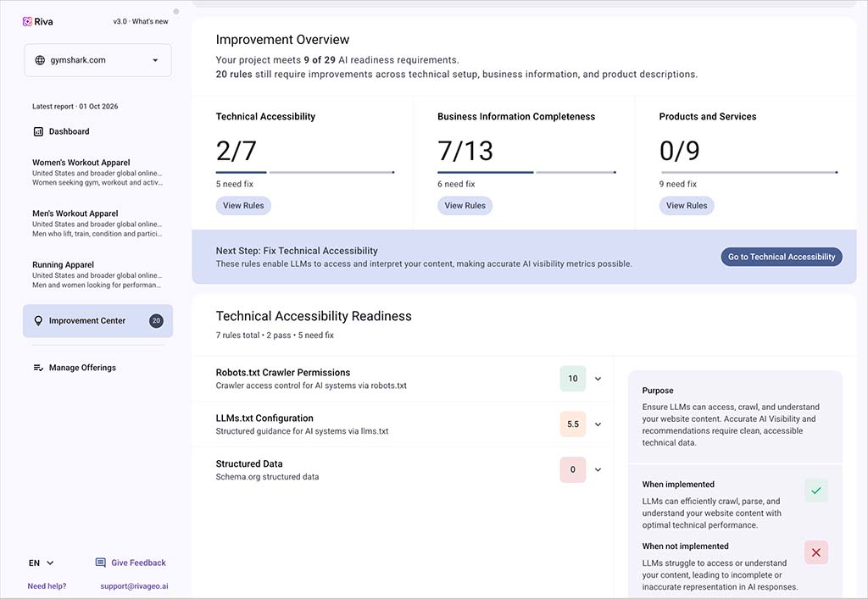Expand the Robots.txt Crawler Permissions rule
Viewport: 868px width, 599px height.
point(598,379)
